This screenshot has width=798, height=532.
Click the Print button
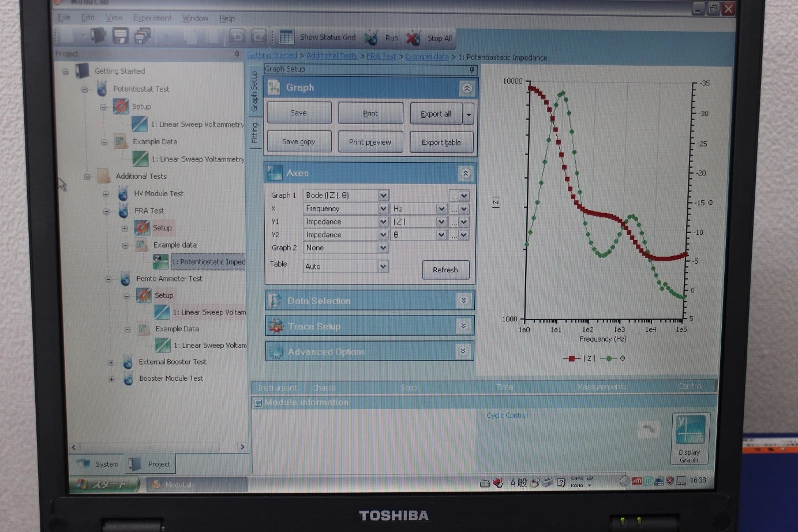pyautogui.click(x=370, y=113)
